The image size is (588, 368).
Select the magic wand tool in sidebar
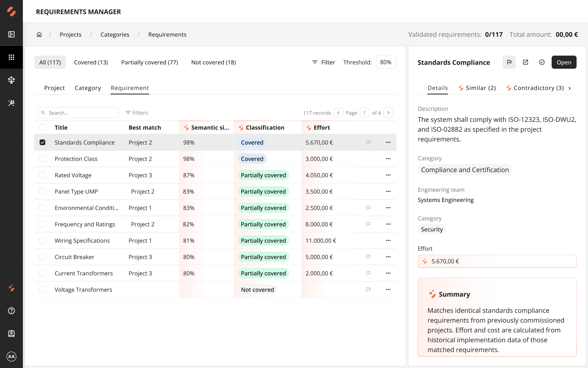(x=11, y=103)
